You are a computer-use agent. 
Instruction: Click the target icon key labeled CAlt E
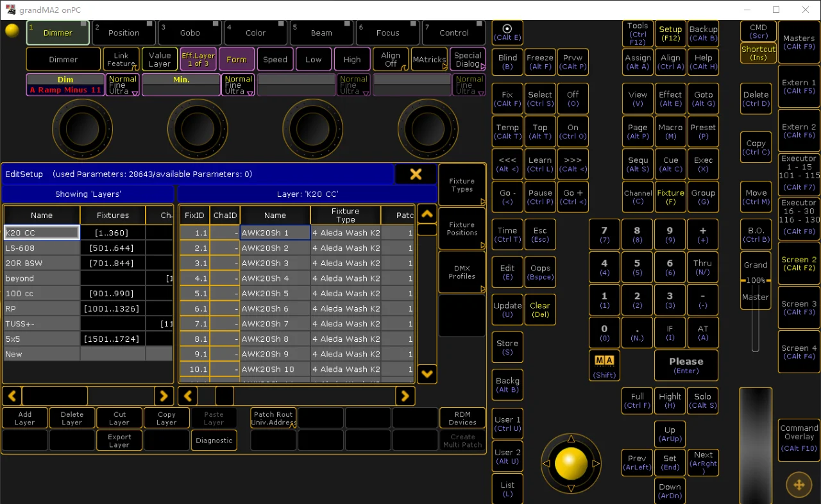(x=507, y=33)
